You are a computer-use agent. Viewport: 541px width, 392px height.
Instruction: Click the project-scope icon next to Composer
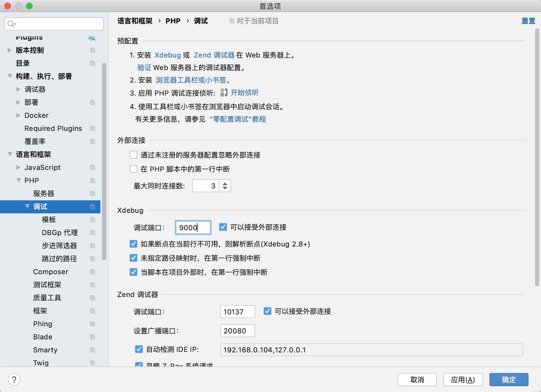coord(93,272)
